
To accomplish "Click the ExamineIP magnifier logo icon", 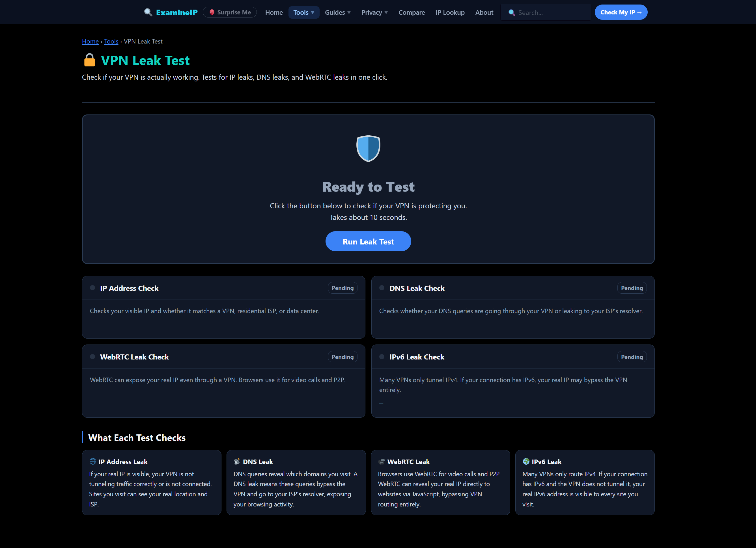I will [x=148, y=12].
